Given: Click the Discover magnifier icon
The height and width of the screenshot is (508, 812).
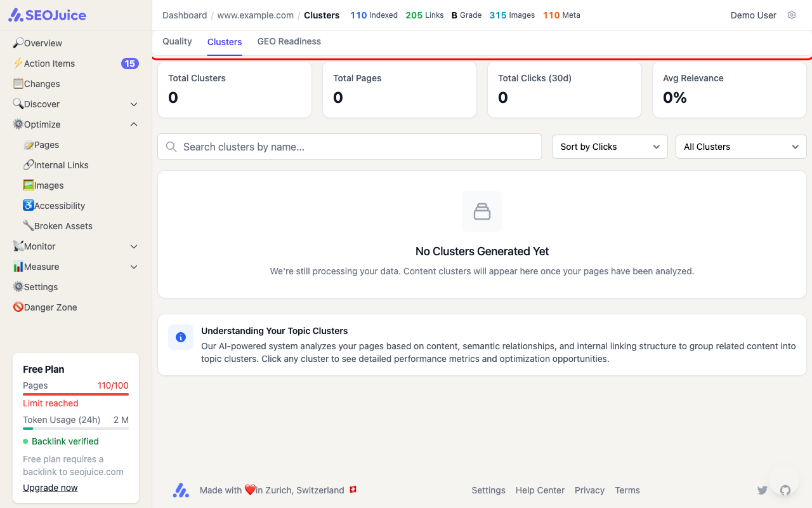Looking at the screenshot, I should [18, 104].
